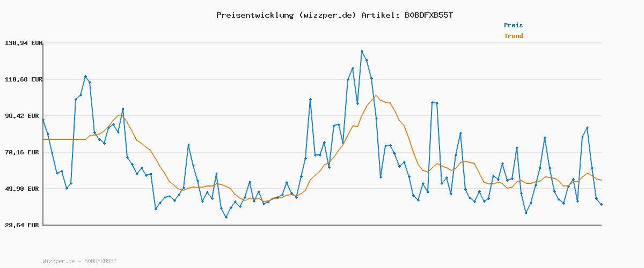Screen dimensions: 644x268
Task: Click the 29.64 EUR axis label
Action: [x=23, y=225]
